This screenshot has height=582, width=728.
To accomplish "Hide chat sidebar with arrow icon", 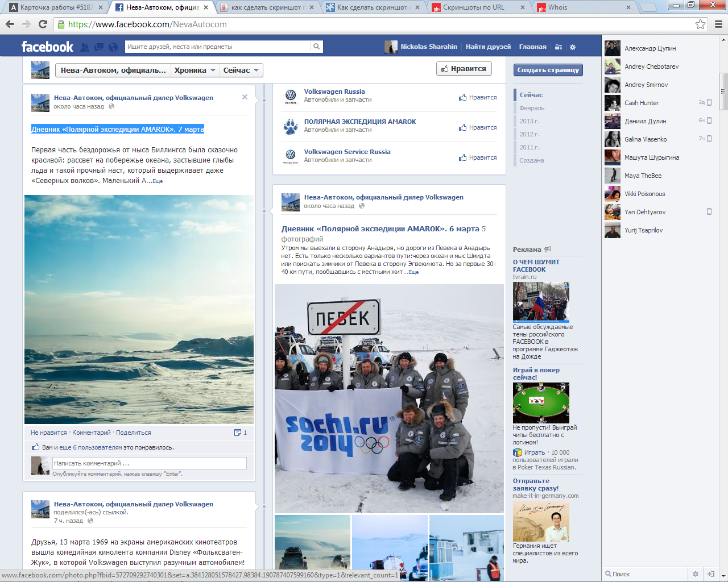I will click(x=710, y=574).
